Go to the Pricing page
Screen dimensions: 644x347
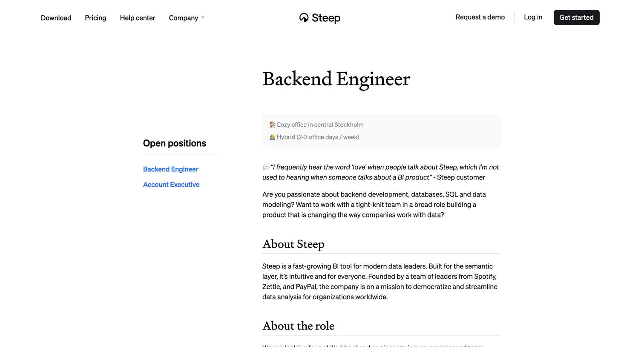coord(95,17)
